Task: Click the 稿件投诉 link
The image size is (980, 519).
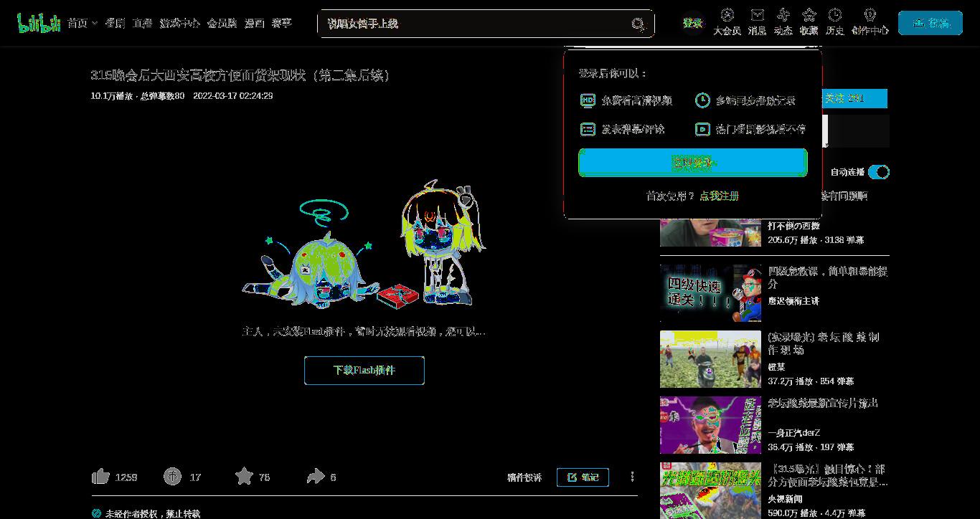Action: pyautogui.click(x=524, y=477)
